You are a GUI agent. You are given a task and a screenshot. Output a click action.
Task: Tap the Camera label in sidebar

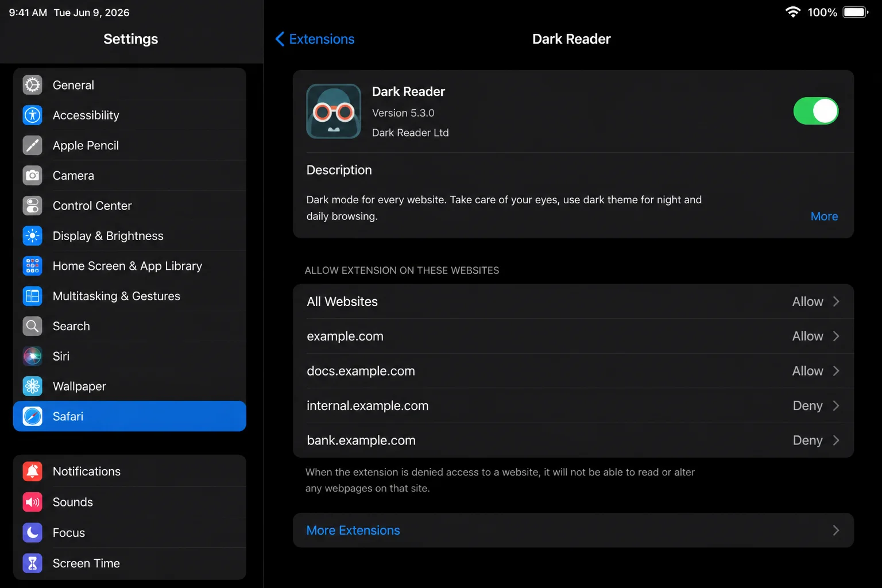click(73, 176)
